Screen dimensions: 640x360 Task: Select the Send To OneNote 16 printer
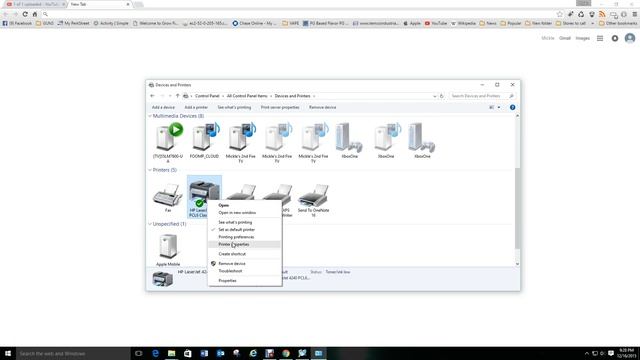coord(313,195)
